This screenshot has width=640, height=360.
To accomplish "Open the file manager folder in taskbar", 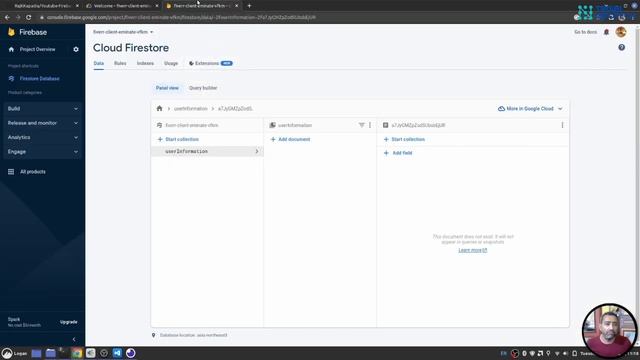I will (51, 353).
